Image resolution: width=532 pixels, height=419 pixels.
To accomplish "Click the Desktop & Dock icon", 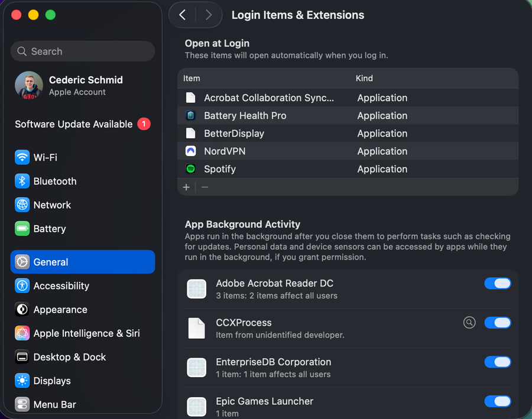I will tap(22, 357).
